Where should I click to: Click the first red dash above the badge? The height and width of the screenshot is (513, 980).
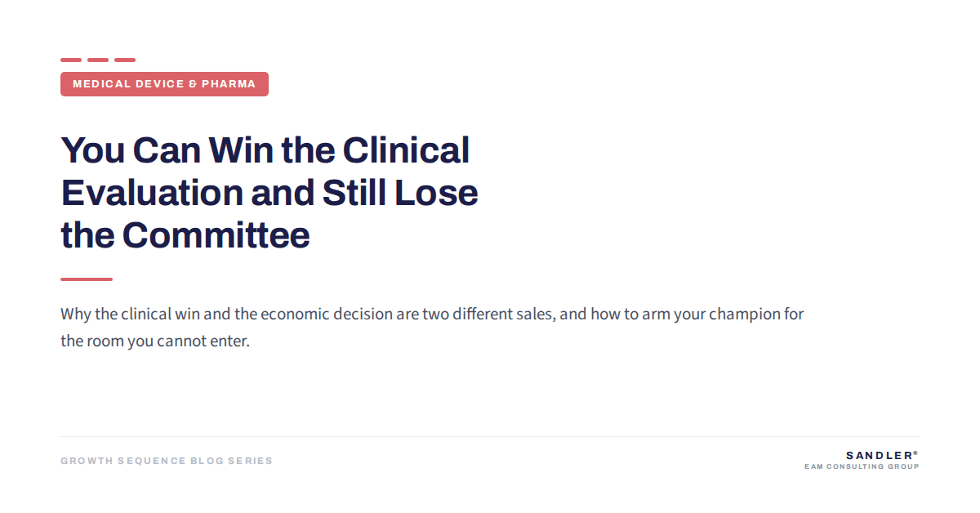coord(71,60)
